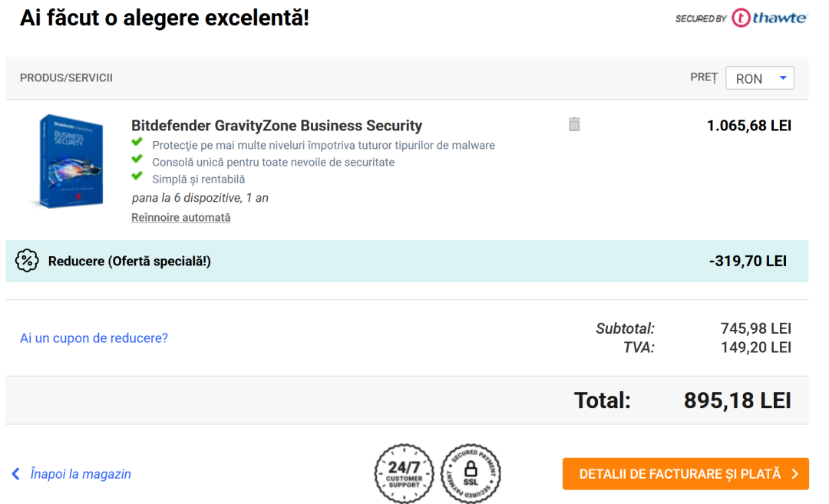
Task: Click the Bitdefender GravityZone Business Security title
Action: tap(276, 126)
